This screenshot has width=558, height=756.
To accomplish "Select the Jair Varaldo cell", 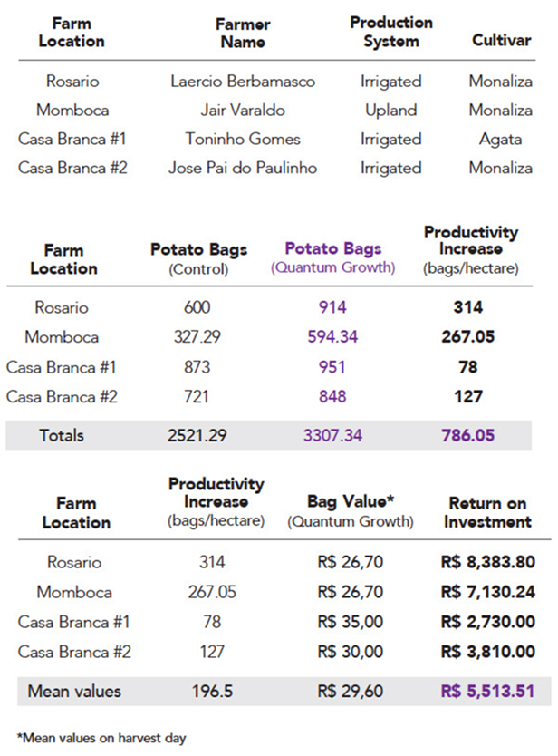I will tap(243, 111).
